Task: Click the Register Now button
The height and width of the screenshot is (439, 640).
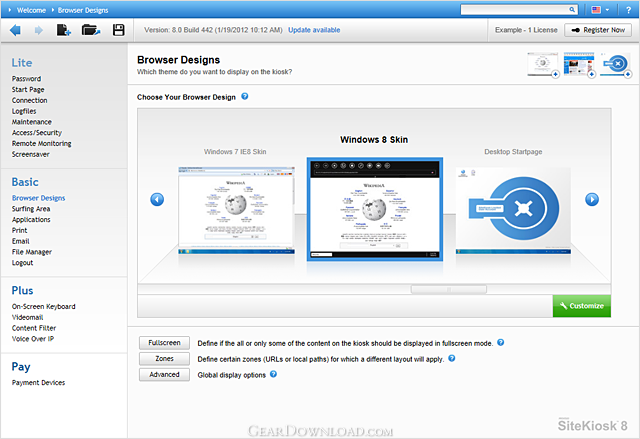Action: coord(598,30)
